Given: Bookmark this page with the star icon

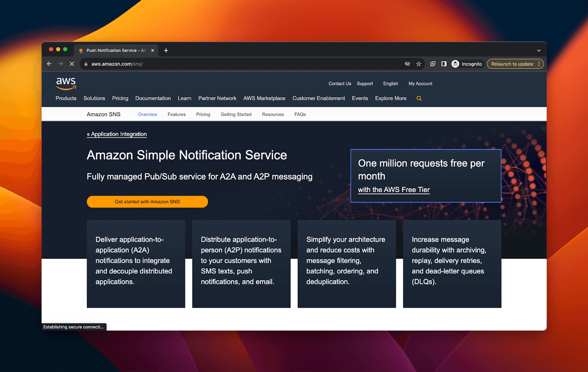Looking at the screenshot, I should 419,64.
